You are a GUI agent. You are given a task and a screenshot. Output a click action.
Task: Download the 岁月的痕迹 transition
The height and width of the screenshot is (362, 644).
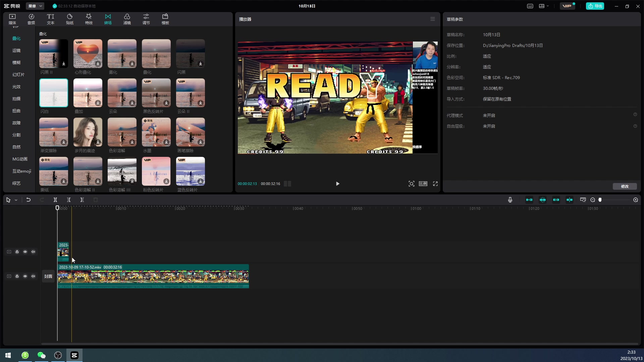click(x=98, y=142)
